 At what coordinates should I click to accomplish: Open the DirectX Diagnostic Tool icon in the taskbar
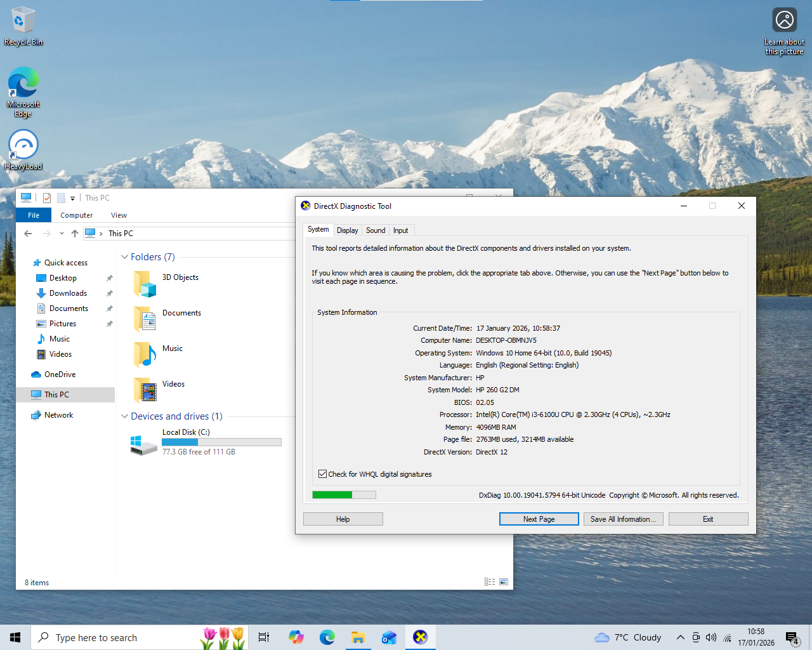pyautogui.click(x=420, y=637)
